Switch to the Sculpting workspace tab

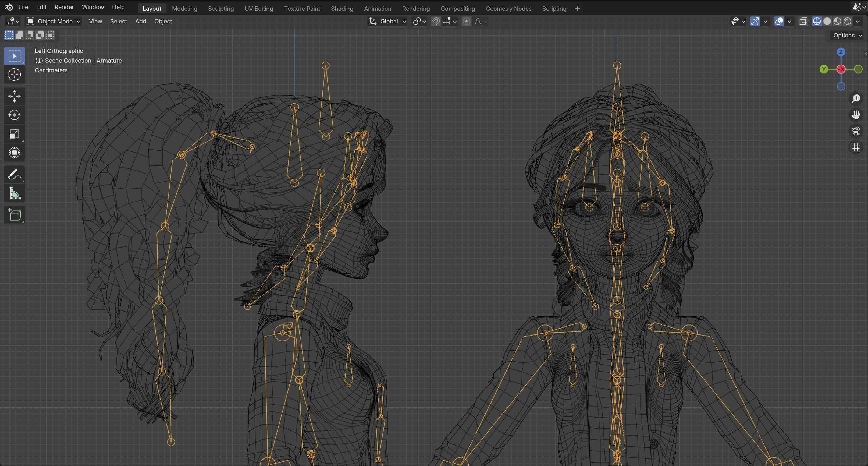point(221,8)
